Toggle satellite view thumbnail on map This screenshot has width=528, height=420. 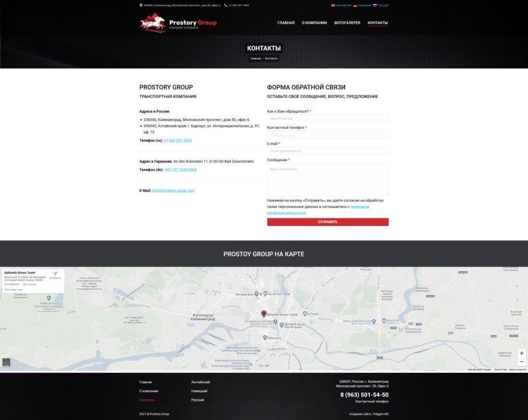point(6,362)
